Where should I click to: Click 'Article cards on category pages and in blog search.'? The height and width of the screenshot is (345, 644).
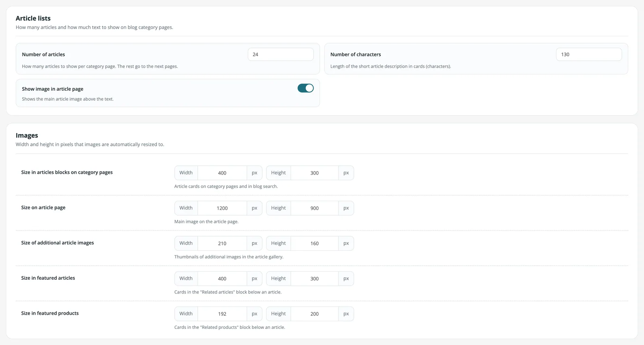point(226,187)
